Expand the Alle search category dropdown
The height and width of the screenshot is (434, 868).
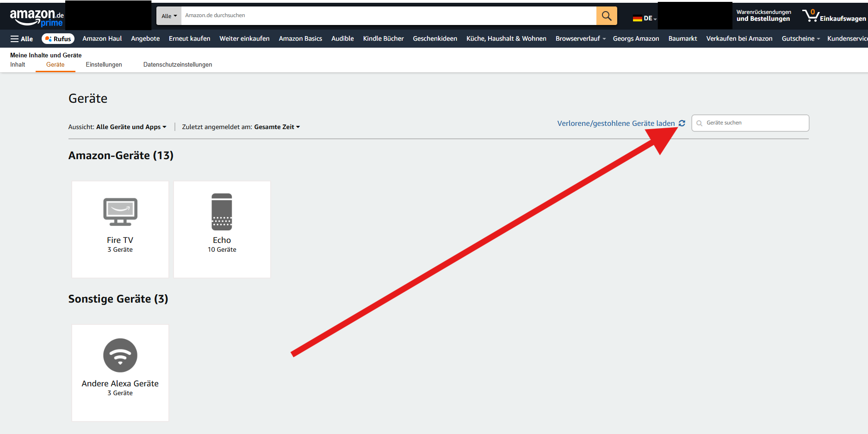[x=169, y=16]
